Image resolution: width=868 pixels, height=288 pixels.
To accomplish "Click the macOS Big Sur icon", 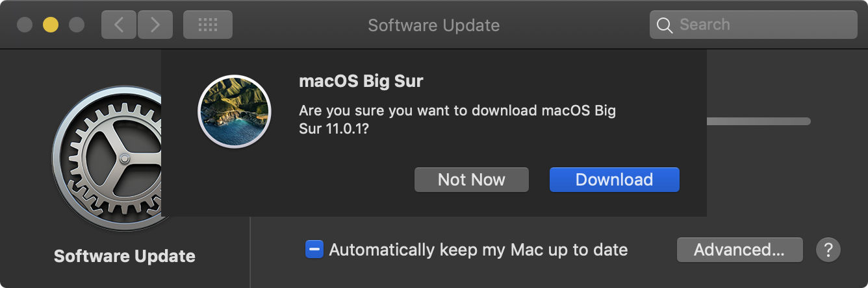I will click(x=234, y=112).
